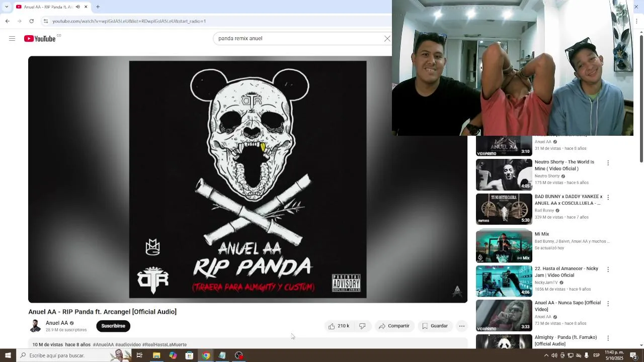The height and width of the screenshot is (362, 644).
Task: Open Task View on the taskbar
Action: (139, 355)
